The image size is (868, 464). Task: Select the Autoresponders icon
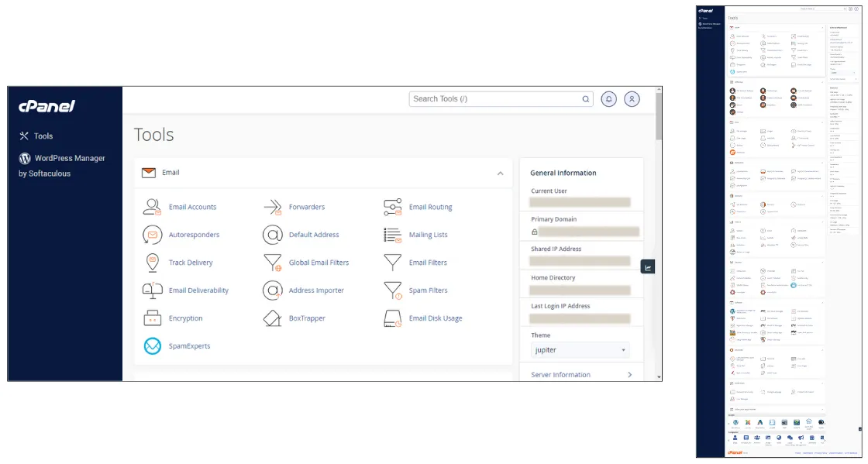153,235
